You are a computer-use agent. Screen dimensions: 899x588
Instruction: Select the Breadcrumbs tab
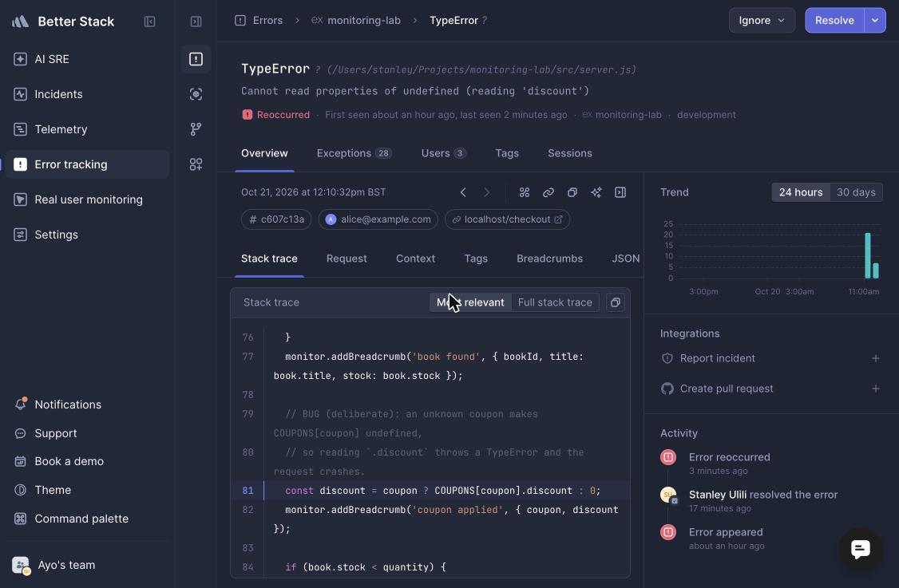550,259
